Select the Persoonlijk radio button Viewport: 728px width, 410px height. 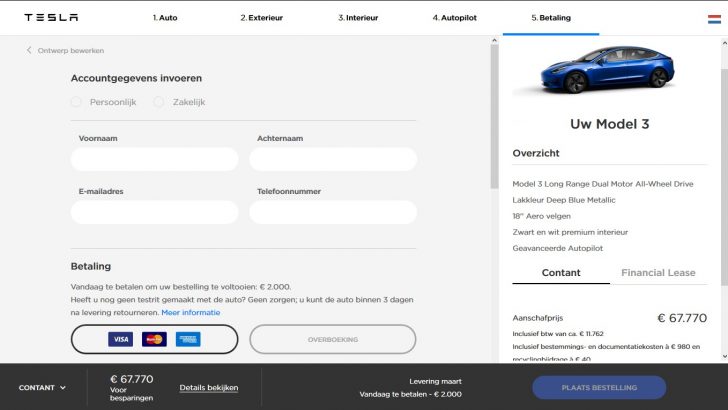pos(76,102)
